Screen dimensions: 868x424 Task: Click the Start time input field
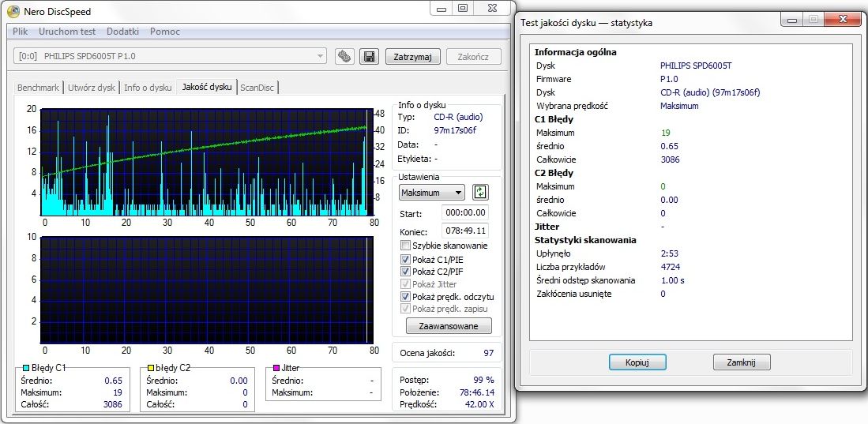click(465, 212)
